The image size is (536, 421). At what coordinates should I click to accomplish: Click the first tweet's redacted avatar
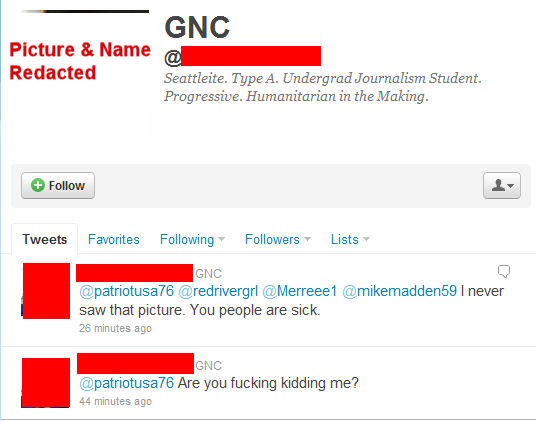pyautogui.click(x=46, y=291)
